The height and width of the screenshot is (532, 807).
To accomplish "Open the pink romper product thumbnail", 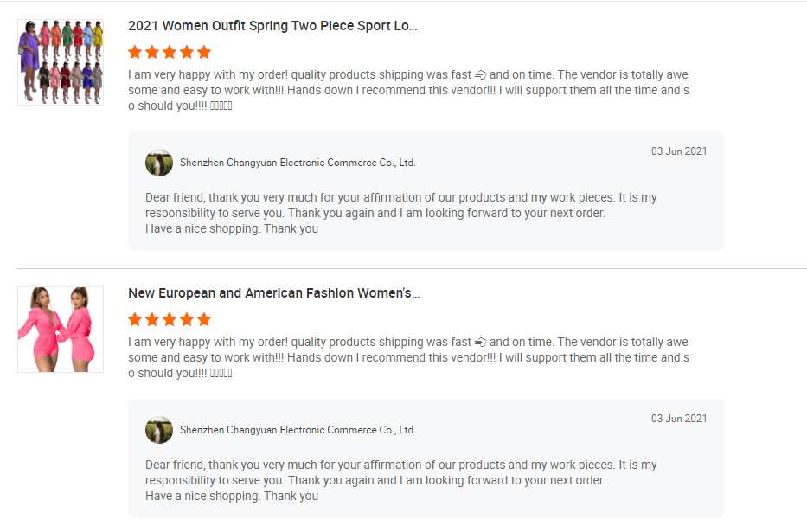I will pos(61,330).
